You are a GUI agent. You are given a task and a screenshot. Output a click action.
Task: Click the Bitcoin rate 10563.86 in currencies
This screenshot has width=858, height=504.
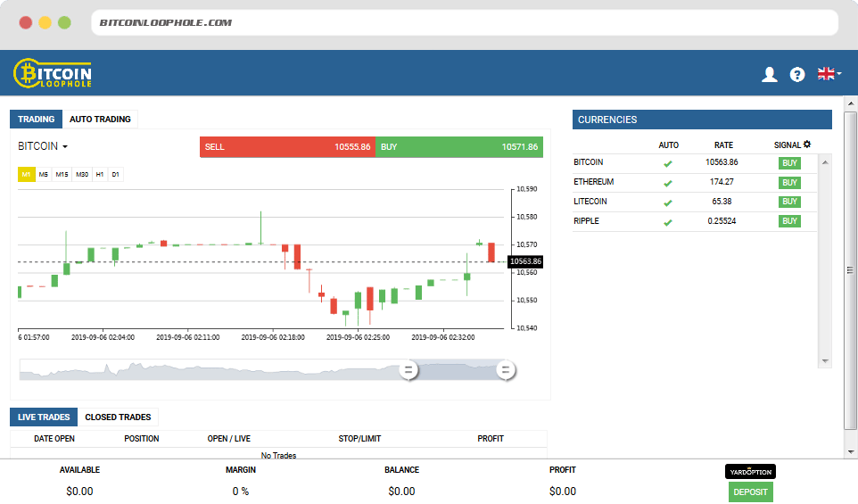pyautogui.click(x=722, y=162)
